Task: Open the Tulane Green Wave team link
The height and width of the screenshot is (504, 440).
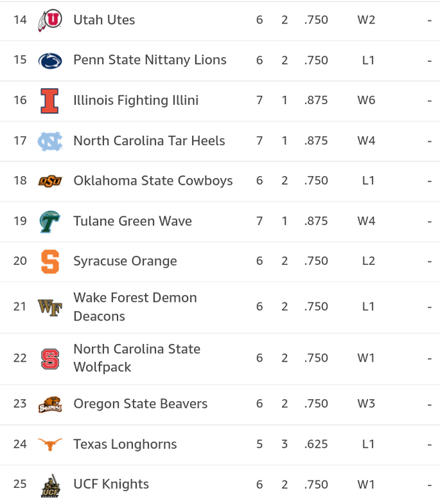Action: (132, 221)
